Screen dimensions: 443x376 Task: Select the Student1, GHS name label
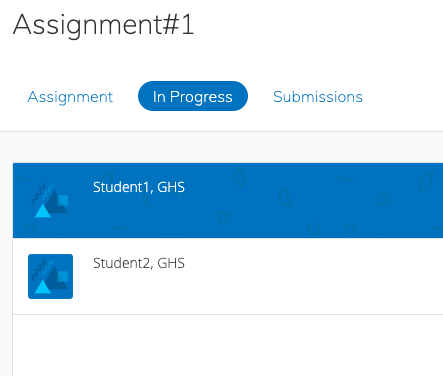click(139, 187)
